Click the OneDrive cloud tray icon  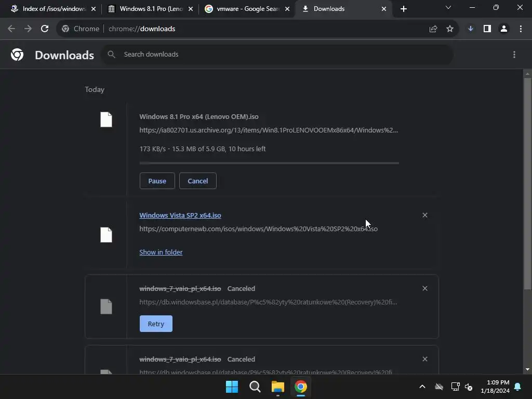(439, 387)
